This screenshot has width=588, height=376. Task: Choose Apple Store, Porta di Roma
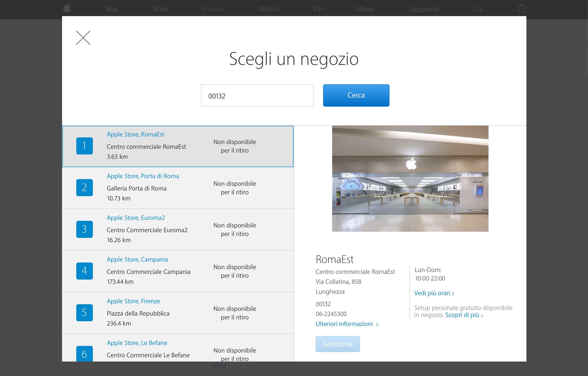(x=143, y=176)
